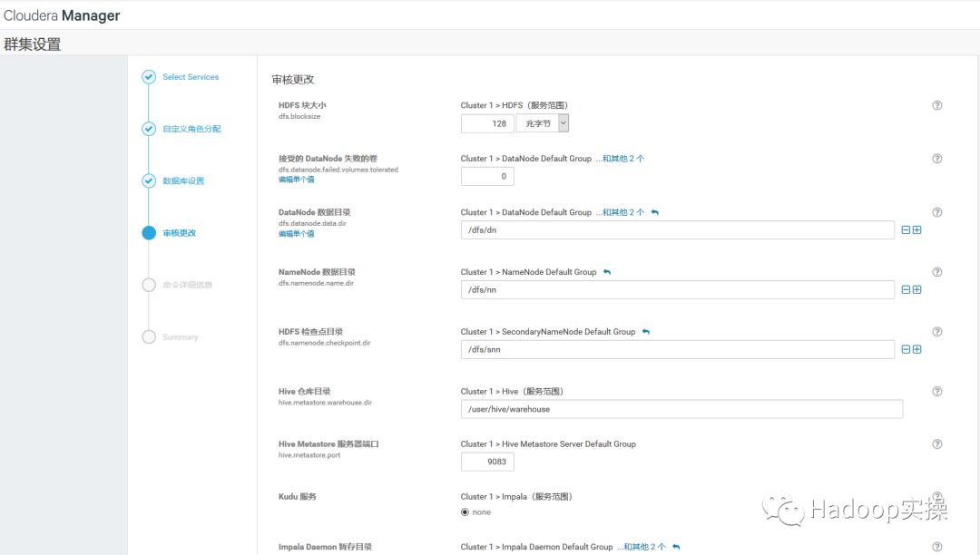Open help for NameNode data directory
The width and height of the screenshot is (980, 555).
pyautogui.click(x=936, y=272)
